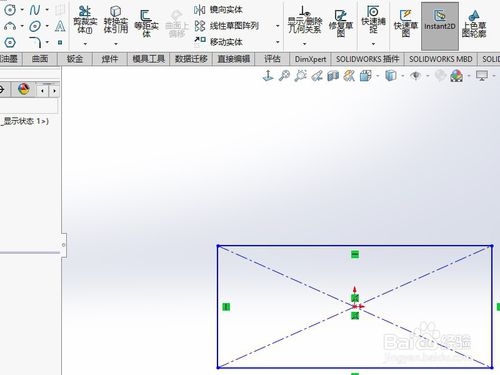
Task: Click the 显示/删除几何关系 relations tool
Action: pos(305,20)
